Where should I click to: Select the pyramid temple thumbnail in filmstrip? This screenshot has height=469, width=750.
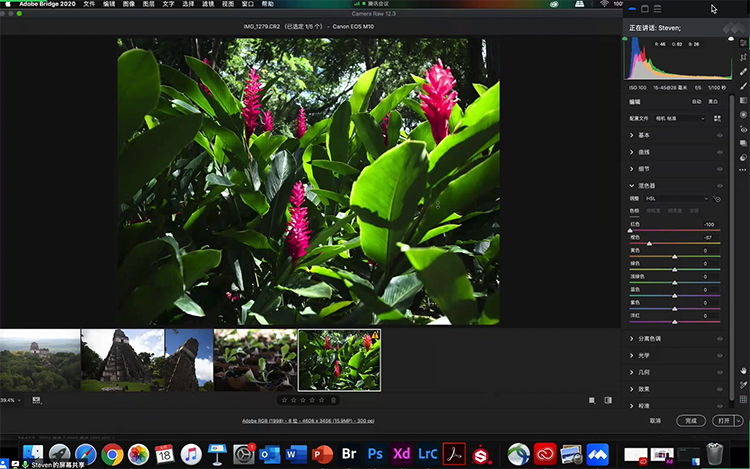[123, 359]
